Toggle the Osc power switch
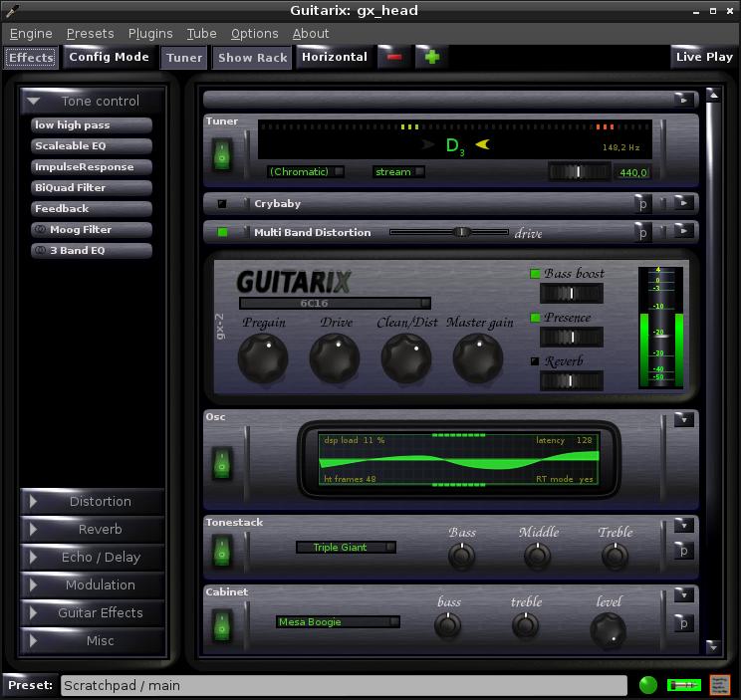The width and height of the screenshot is (741, 700). (222, 463)
